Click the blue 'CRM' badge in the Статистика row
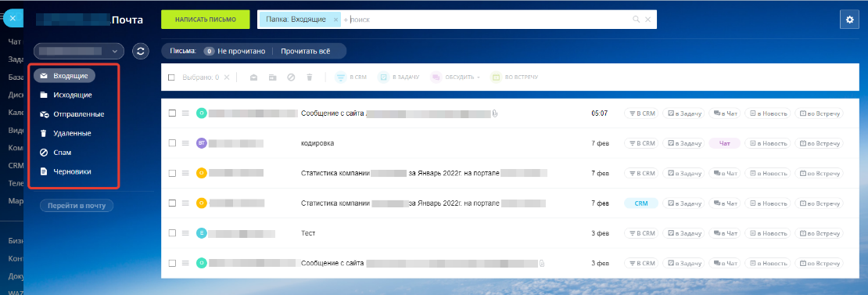This screenshot has width=868, height=295. (x=641, y=203)
